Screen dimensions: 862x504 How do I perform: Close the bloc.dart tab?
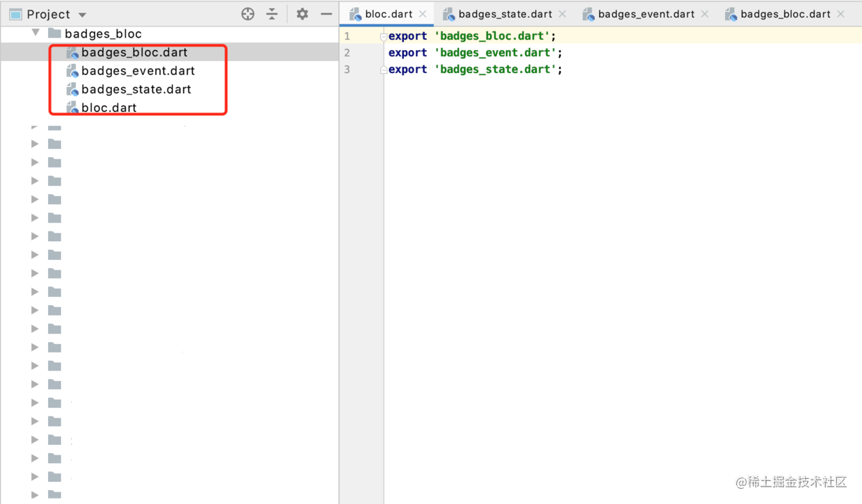423,14
